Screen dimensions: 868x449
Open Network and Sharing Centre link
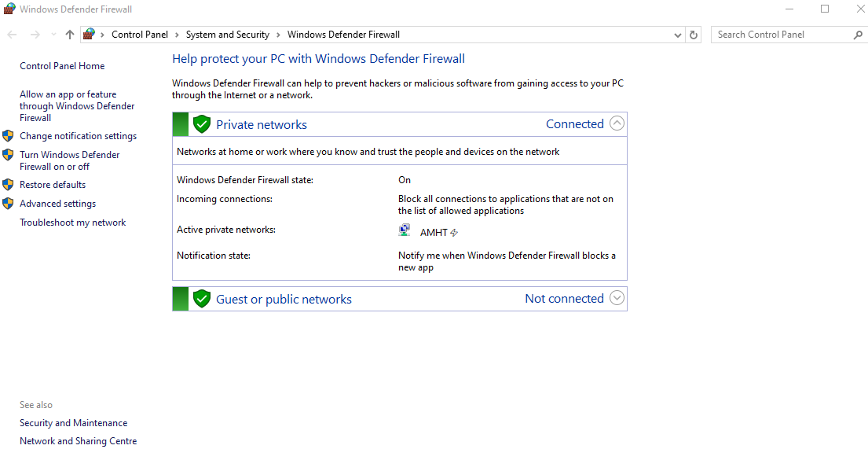coord(78,441)
